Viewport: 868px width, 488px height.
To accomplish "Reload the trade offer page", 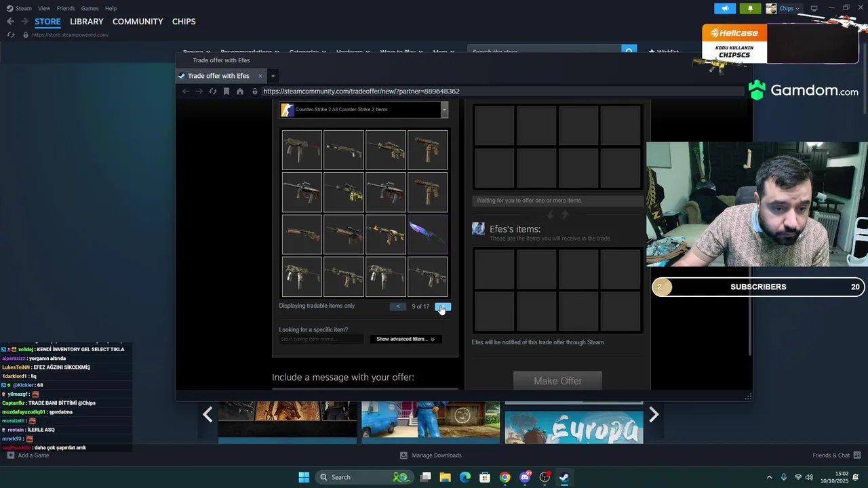I will pos(212,91).
